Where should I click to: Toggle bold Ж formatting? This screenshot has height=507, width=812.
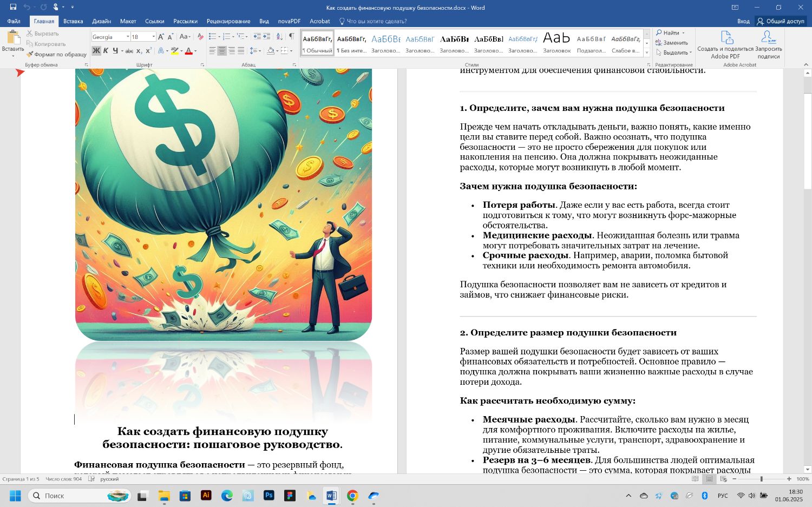(96, 51)
